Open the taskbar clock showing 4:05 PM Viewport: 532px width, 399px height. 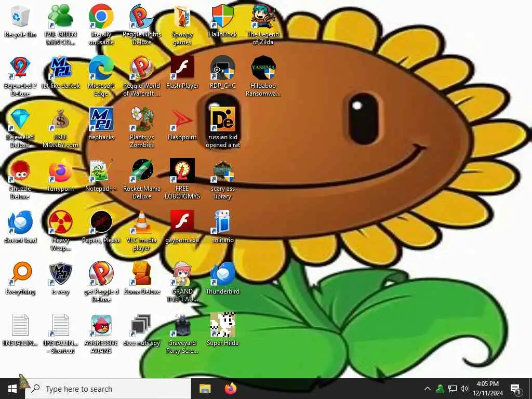point(487,389)
